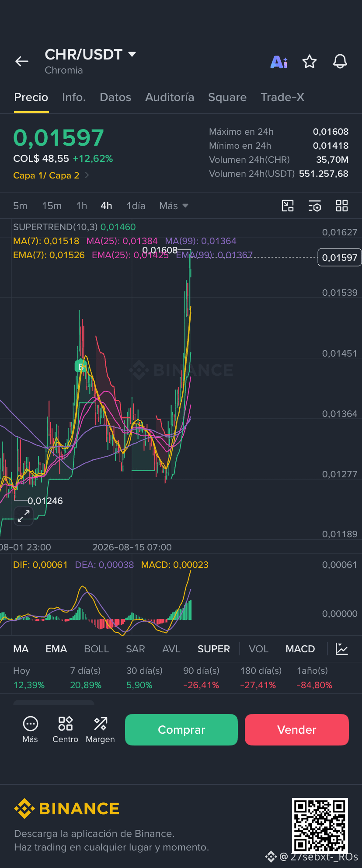Go back with the left arrow
The width and height of the screenshot is (362, 868).
click(22, 62)
